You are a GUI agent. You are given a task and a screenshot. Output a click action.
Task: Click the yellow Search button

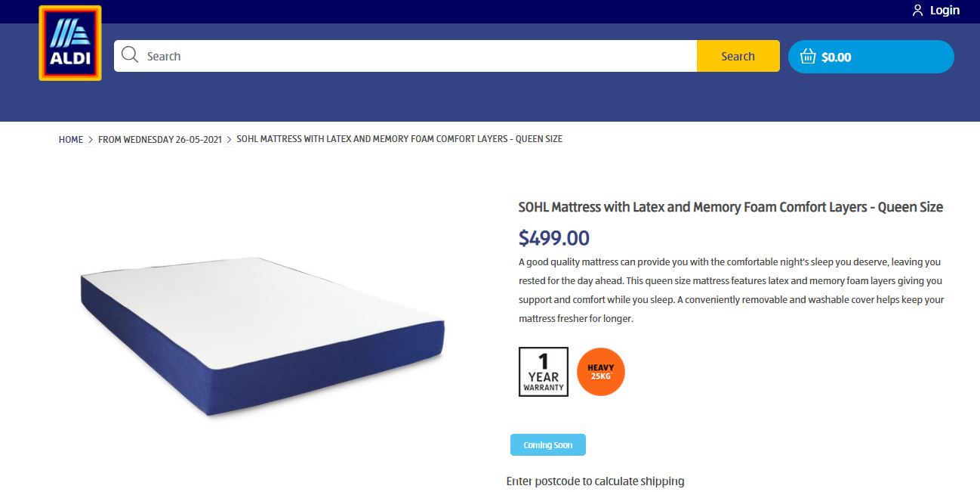(737, 55)
